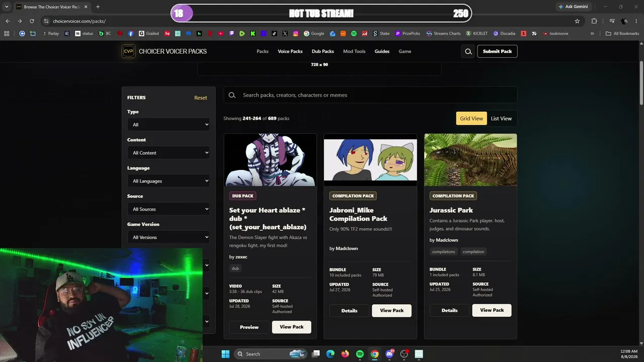Open the Facebook bookmark icon
Image resolution: width=644 pixels, height=362 pixels.
pos(131,34)
